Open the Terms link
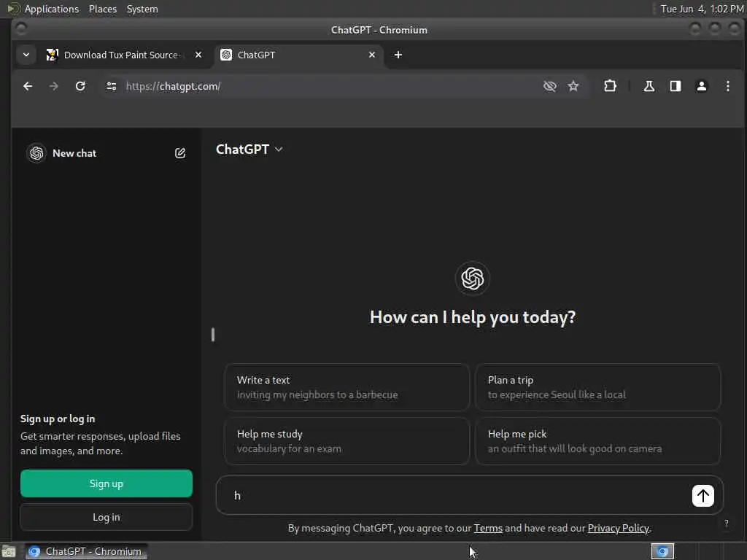747x560 pixels. point(488,528)
